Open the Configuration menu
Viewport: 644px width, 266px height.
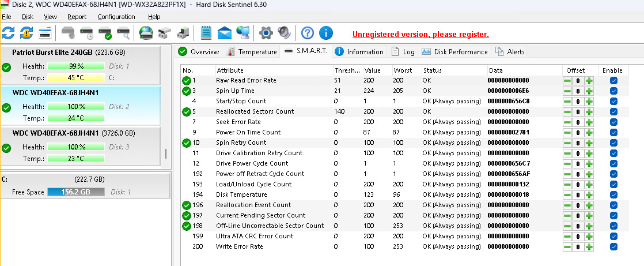(116, 17)
